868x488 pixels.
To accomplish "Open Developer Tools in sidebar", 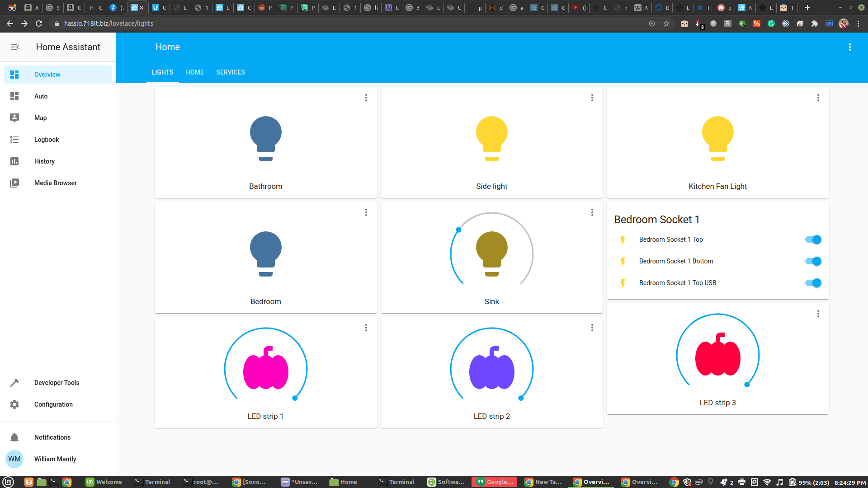I will pyautogui.click(x=57, y=383).
